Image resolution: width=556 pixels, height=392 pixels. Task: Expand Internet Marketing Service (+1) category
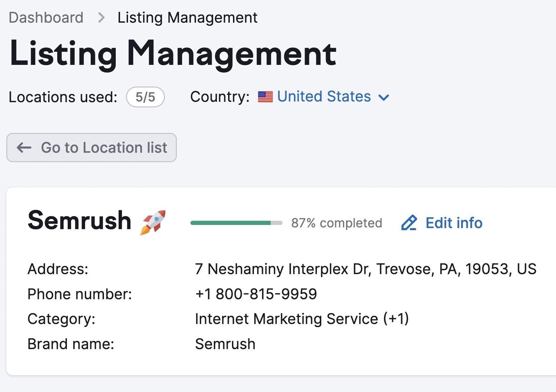302,319
